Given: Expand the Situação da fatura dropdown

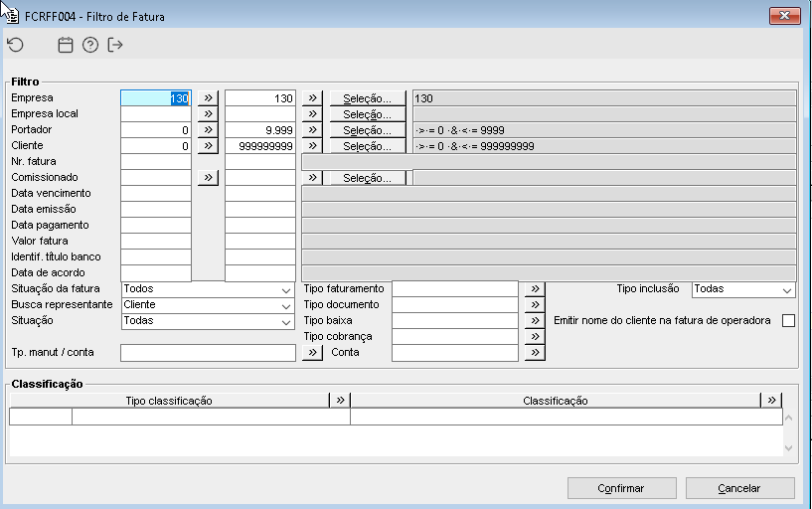Looking at the screenshot, I should [286, 290].
